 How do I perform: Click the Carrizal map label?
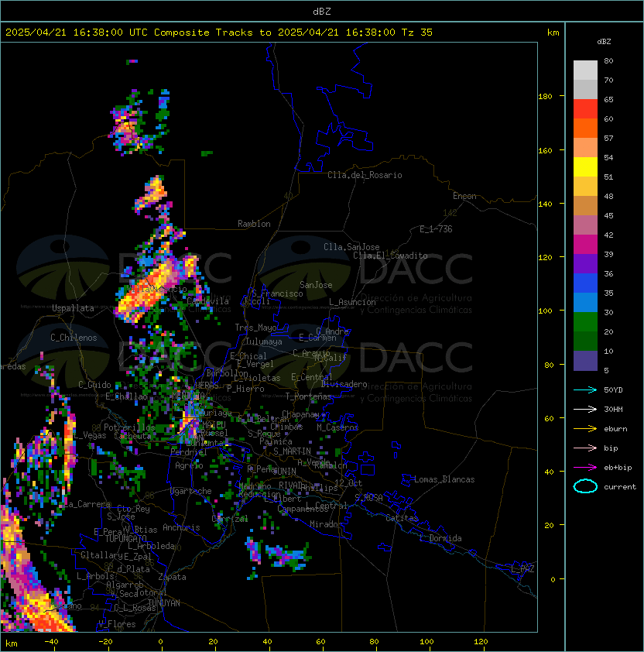pyautogui.click(x=230, y=519)
